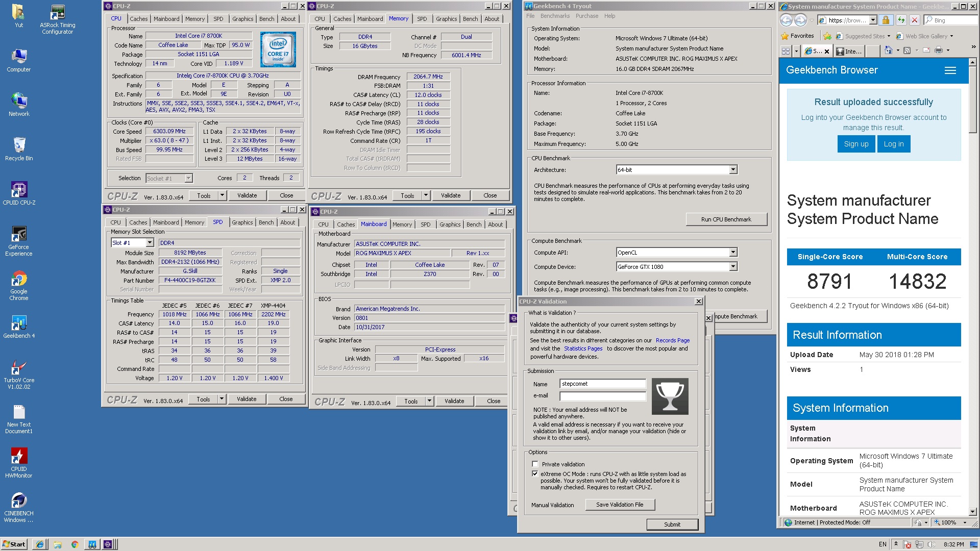Open the Statistics Pages link

[x=583, y=348]
